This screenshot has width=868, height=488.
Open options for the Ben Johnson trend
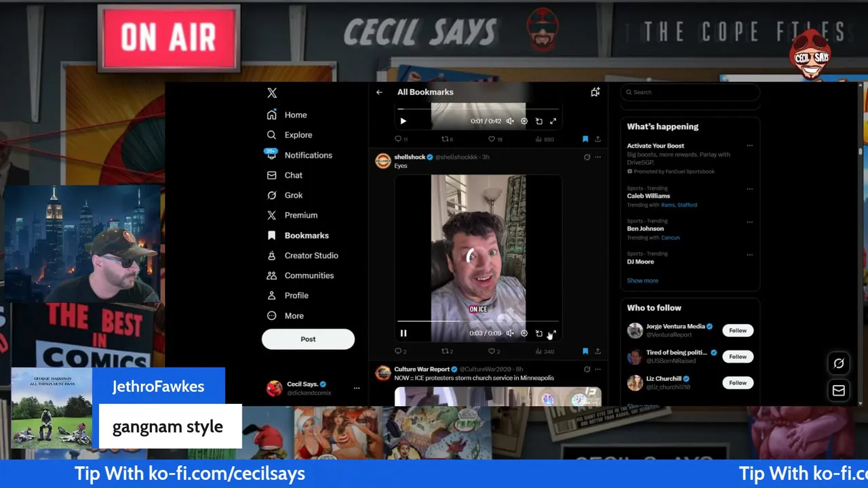(x=749, y=222)
